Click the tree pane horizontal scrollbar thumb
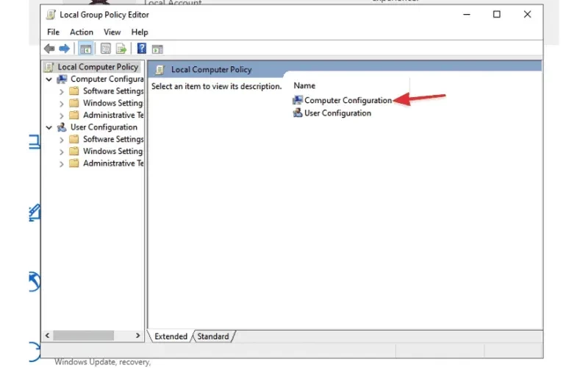The width and height of the screenshot is (588, 368). [x=83, y=336]
